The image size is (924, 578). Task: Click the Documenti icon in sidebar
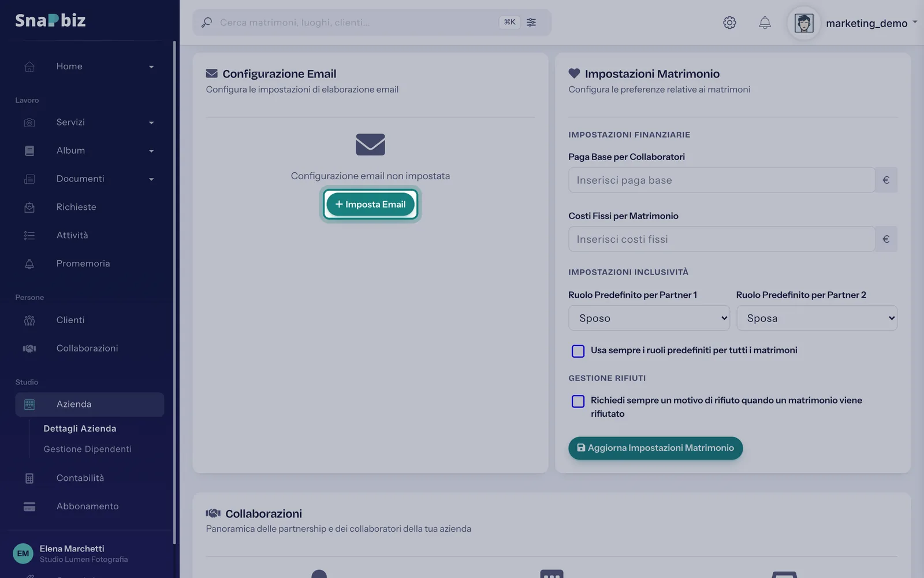tap(29, 179)
